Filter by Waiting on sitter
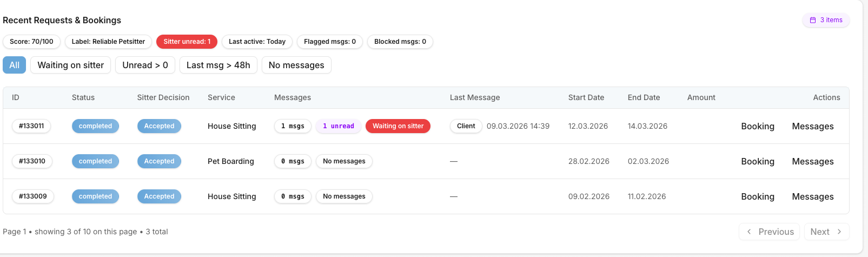The width and height of the screenshot is (868, 257). tap(70, 65)
